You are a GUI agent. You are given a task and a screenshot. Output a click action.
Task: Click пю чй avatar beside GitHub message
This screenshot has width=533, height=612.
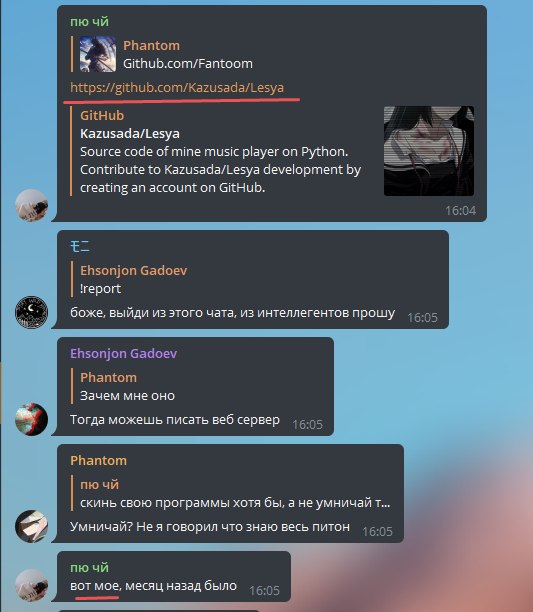32,205
